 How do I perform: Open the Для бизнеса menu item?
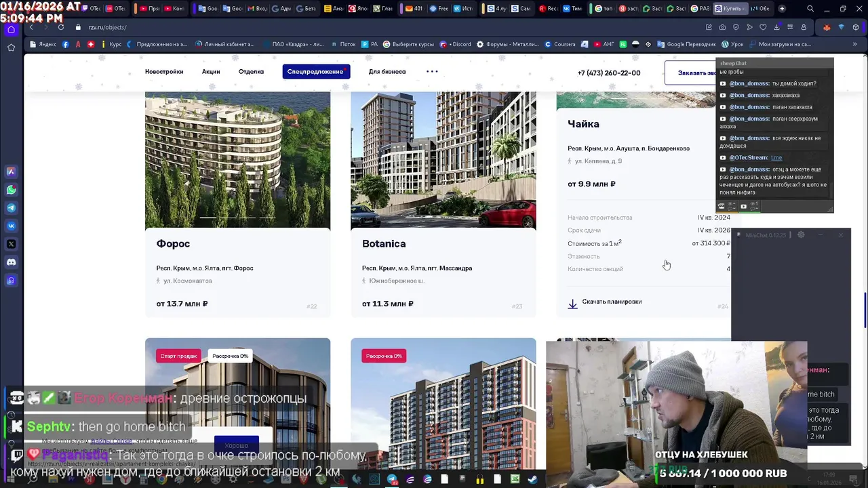(x=387, y=72)
